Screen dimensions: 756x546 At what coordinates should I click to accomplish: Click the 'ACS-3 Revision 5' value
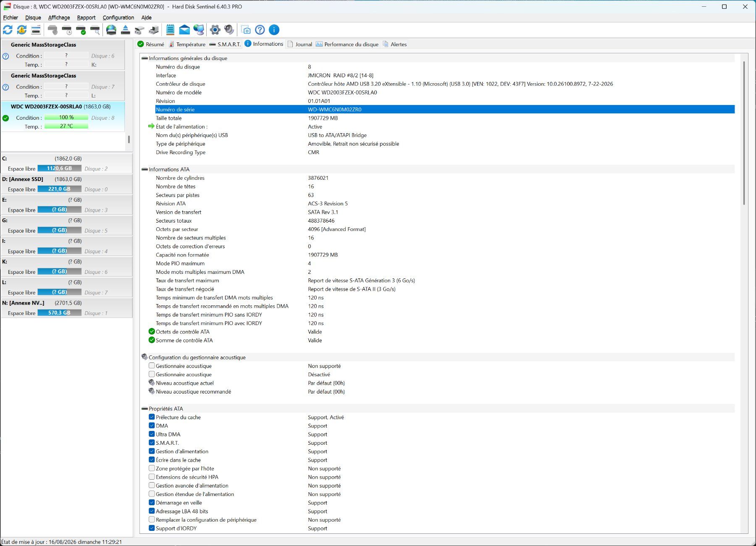point(328,204)
